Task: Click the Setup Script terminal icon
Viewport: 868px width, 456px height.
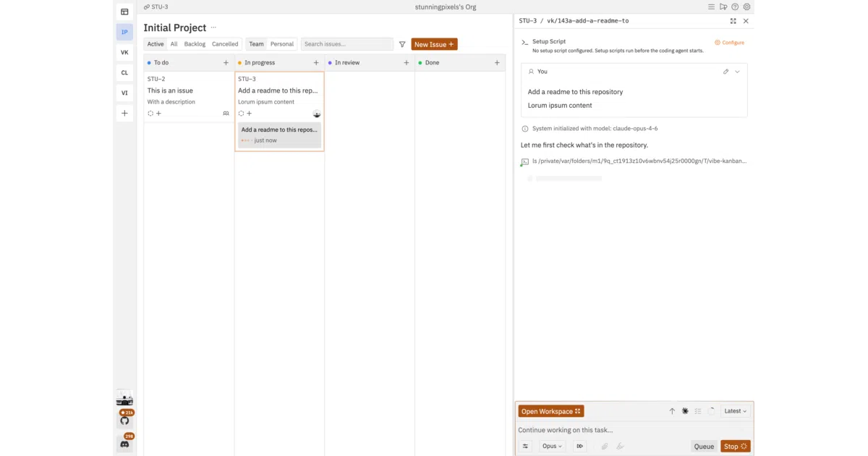Action: coord(525,42)
